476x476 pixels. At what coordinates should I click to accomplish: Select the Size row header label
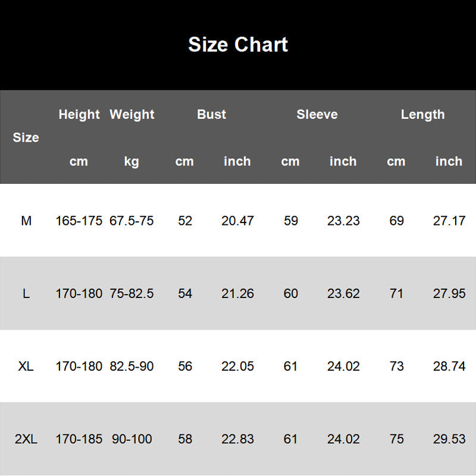click(x=26, y=137)
